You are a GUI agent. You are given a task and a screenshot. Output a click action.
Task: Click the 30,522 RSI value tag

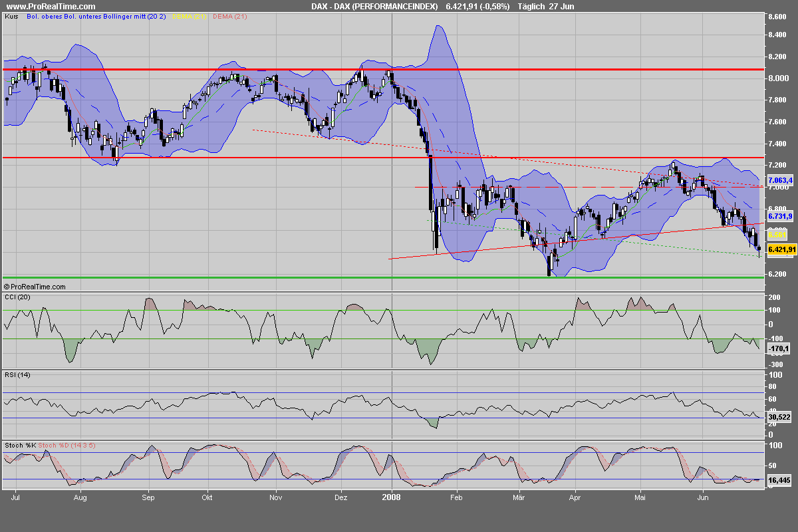point(779,417)
